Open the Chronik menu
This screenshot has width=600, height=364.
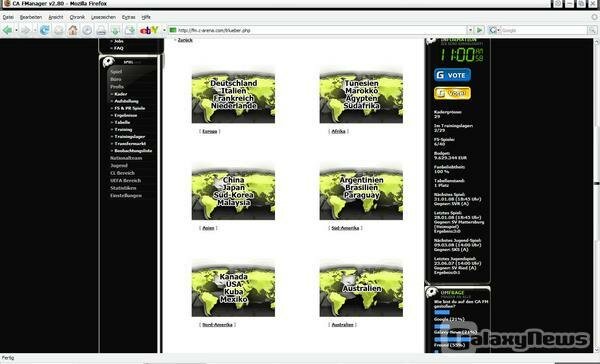pos(77,17)
